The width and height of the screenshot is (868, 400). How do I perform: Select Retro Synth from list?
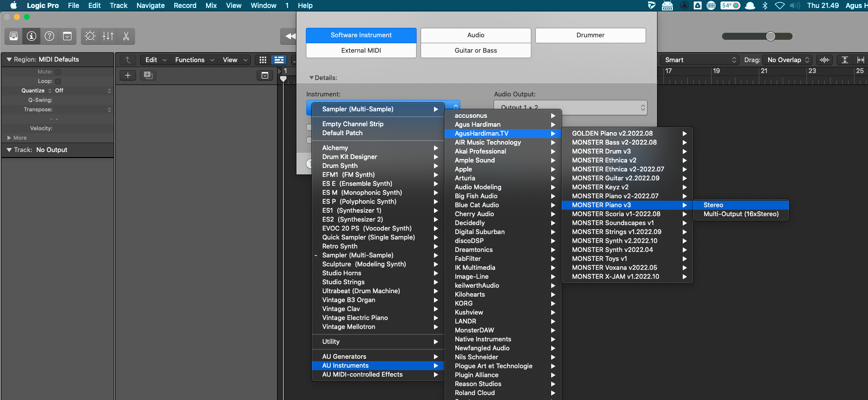[x=378, y=246]
